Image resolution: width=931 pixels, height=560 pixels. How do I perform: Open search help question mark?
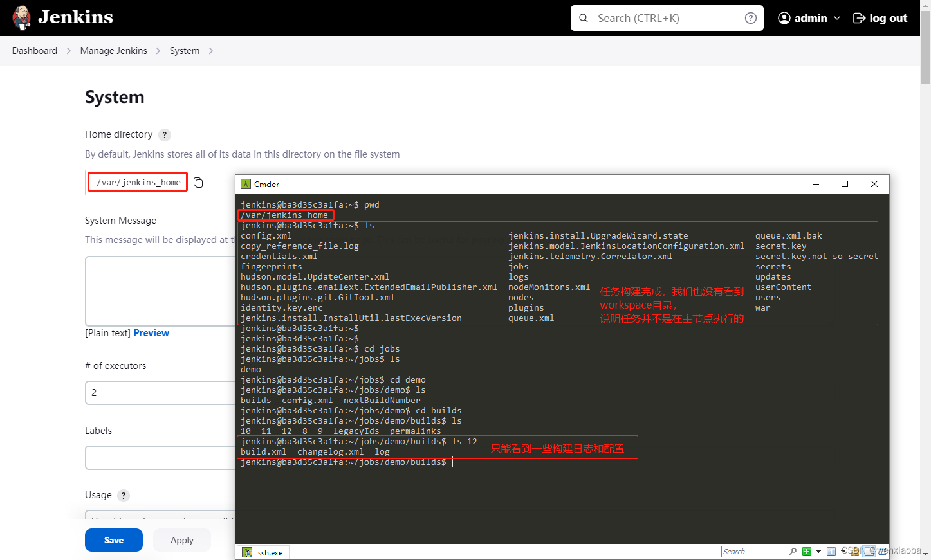coord(750,18)
